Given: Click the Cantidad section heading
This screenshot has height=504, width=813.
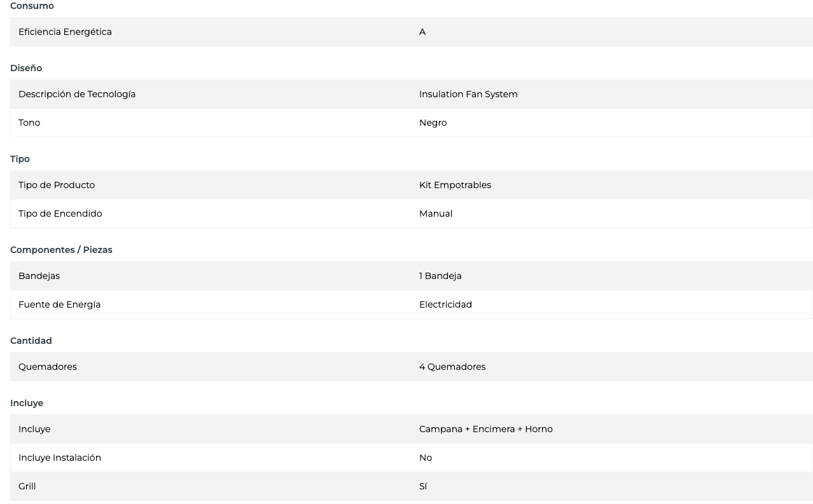Looking at the screenshot, I should (31, 341).
